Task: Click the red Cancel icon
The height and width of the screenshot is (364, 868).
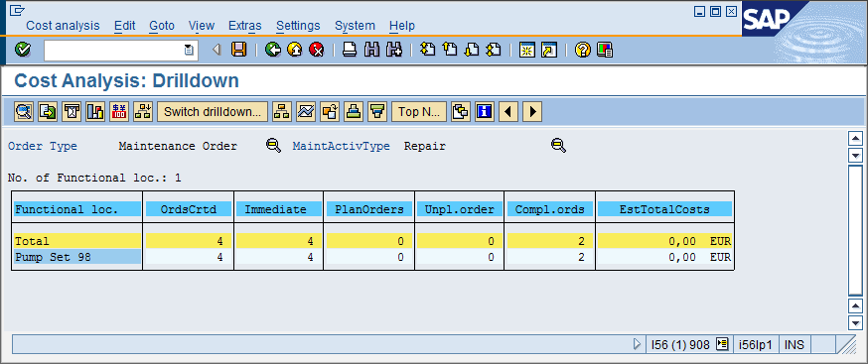Action: point(316,50)
